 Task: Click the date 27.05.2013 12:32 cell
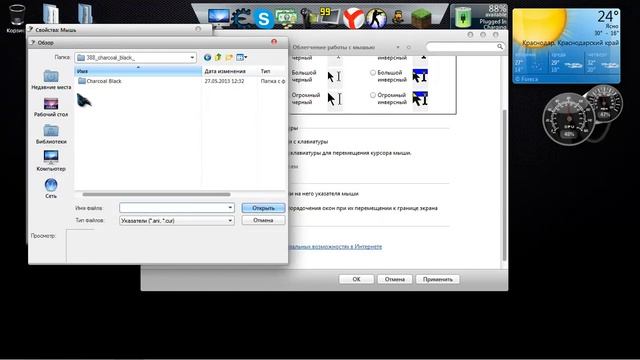coord(224,81)
